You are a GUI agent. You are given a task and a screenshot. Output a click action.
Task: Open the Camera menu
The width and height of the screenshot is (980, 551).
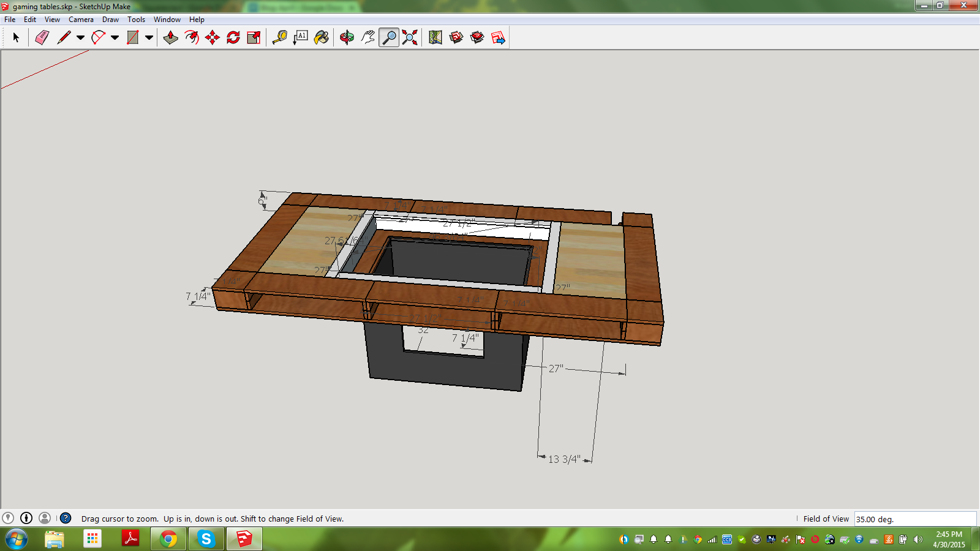tap(81, 20)
